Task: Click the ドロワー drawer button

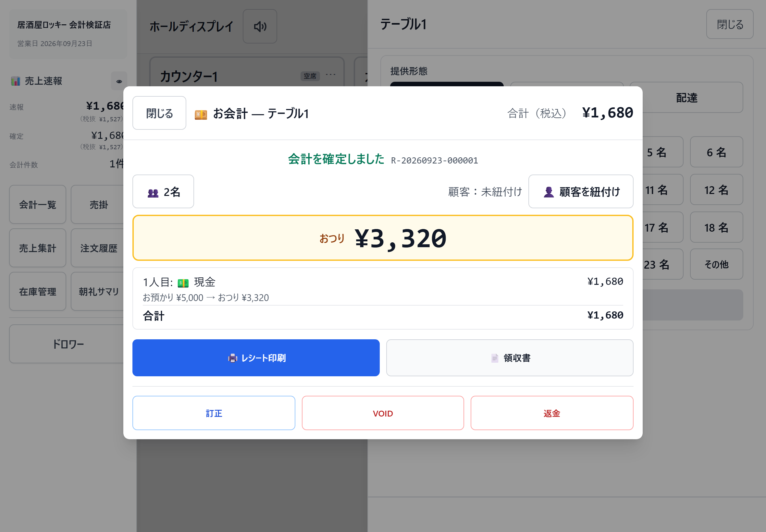Action: click(68, 344)
